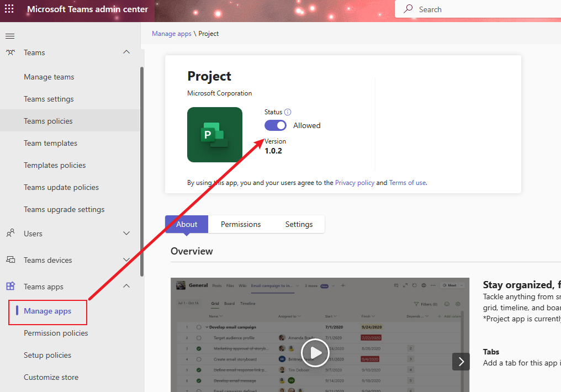Image resolution: width=561 pixels, height=392 pixels.
Task: Click the version value 1.0.2
Action: click(x=273, y=151)
